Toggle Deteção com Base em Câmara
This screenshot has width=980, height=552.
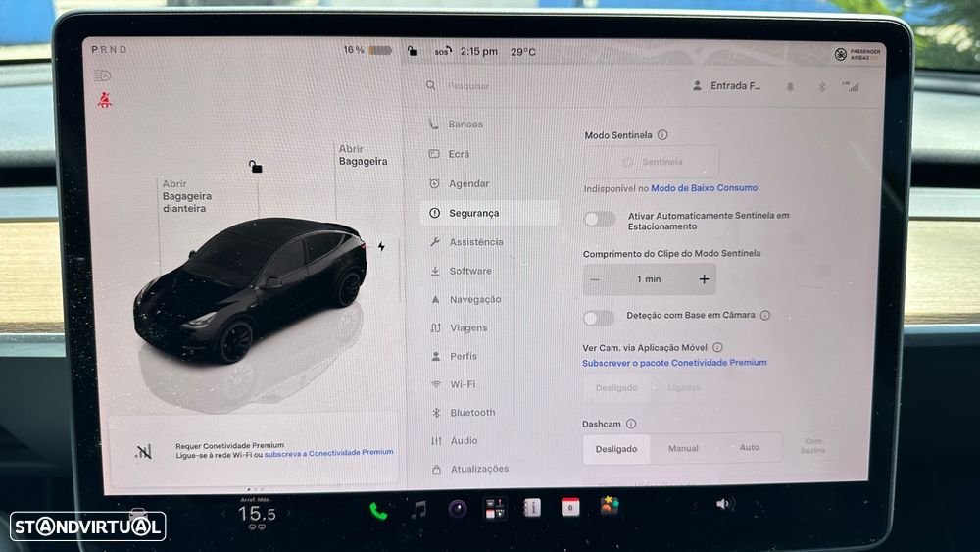click(x=598, y=319)
